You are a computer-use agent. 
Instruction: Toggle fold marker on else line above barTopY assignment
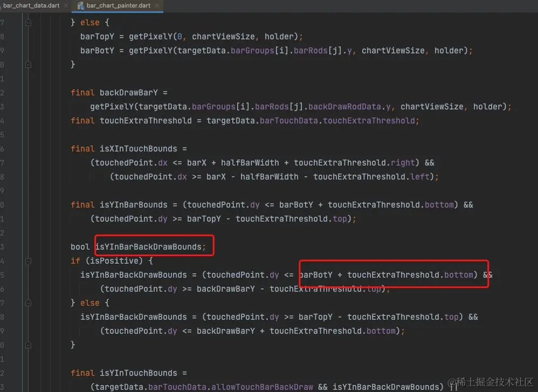[x=29, y=23]
